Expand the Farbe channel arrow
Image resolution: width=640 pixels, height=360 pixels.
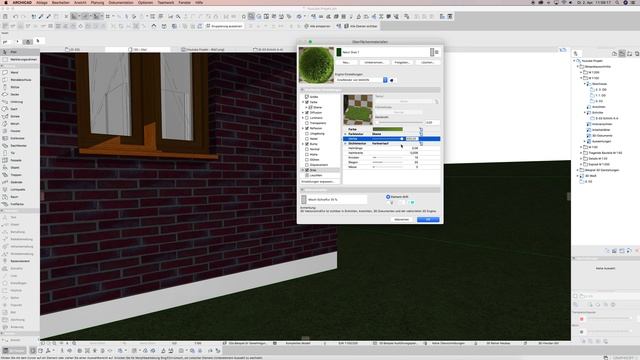pyautogui.click(x=303, y=102)
